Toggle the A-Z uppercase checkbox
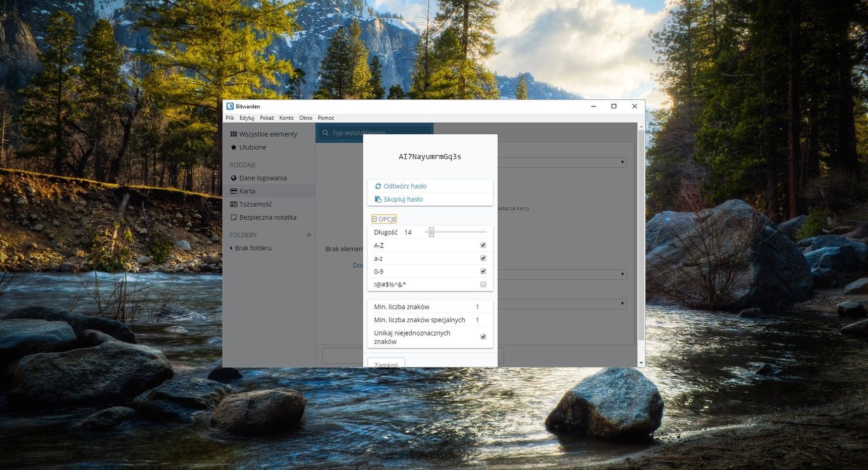This screenshot has width=868, height=470. point(483,245)
